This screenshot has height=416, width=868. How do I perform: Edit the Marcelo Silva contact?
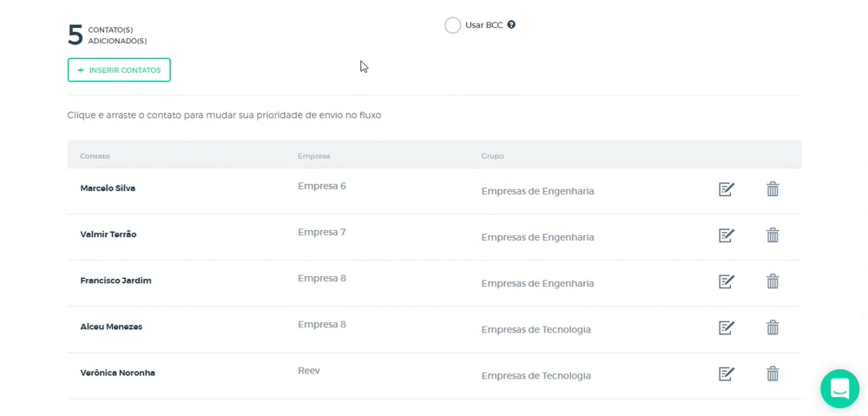click(727, 189)
